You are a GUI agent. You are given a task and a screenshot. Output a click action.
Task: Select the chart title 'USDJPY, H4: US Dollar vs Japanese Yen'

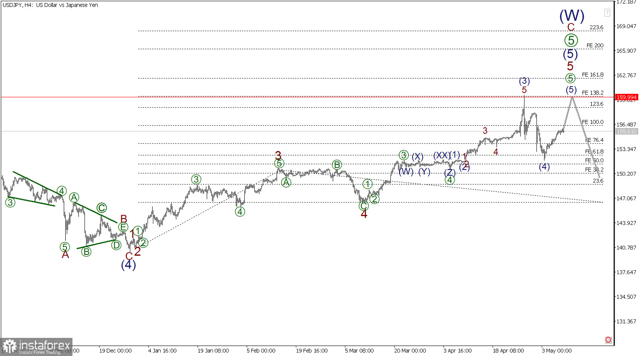coord(50,5)
